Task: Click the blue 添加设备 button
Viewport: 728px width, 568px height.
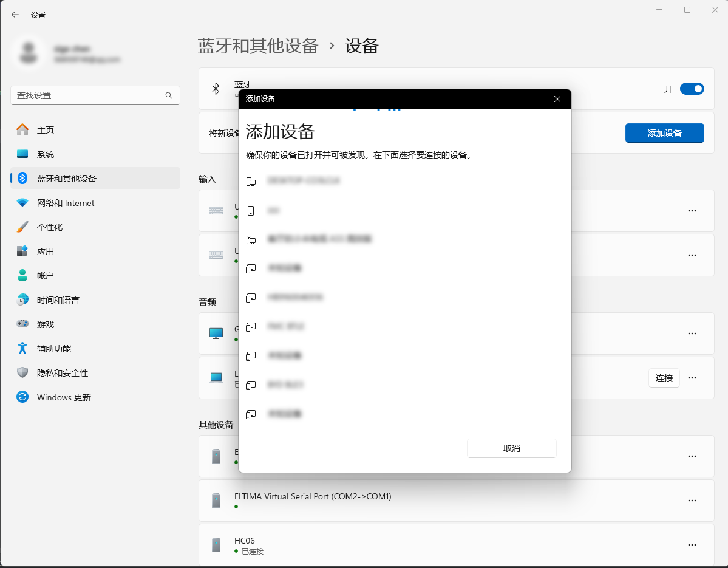Action: [x=664, y=133]
